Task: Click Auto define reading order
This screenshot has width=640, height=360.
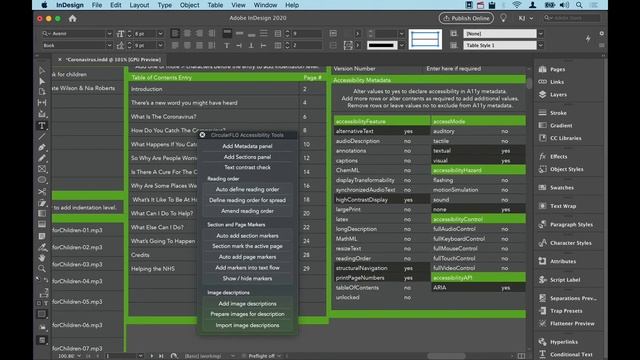Action: coord(247,189)
